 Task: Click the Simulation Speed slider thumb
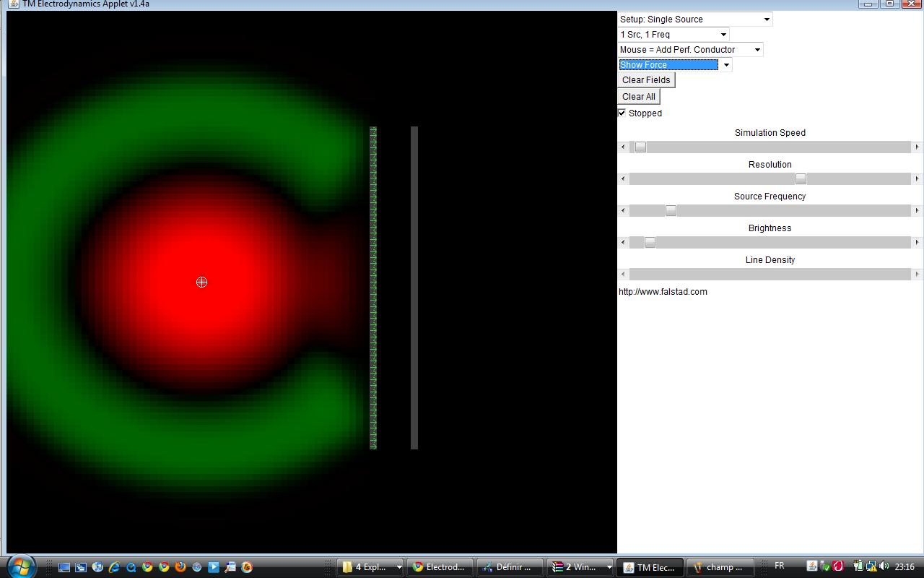pos(640,147)
